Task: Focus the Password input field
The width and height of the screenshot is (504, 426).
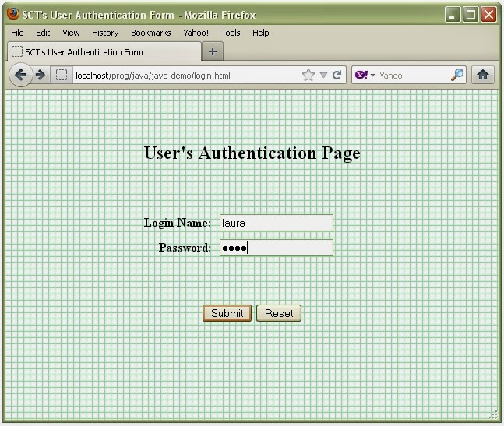Action: 277,248
